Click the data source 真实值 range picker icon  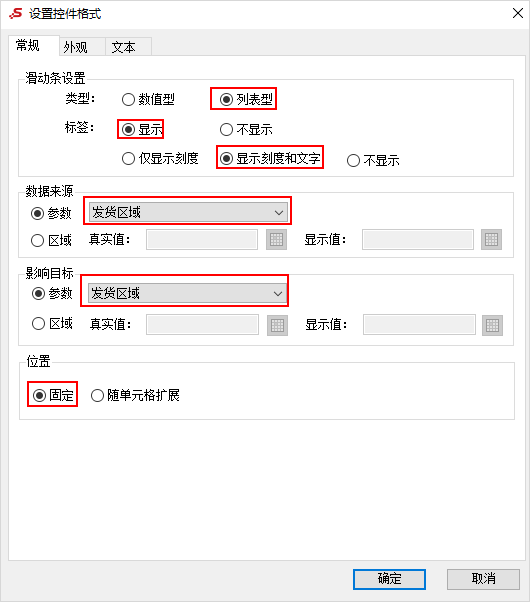pyautogui.click(x=277, y=240)
